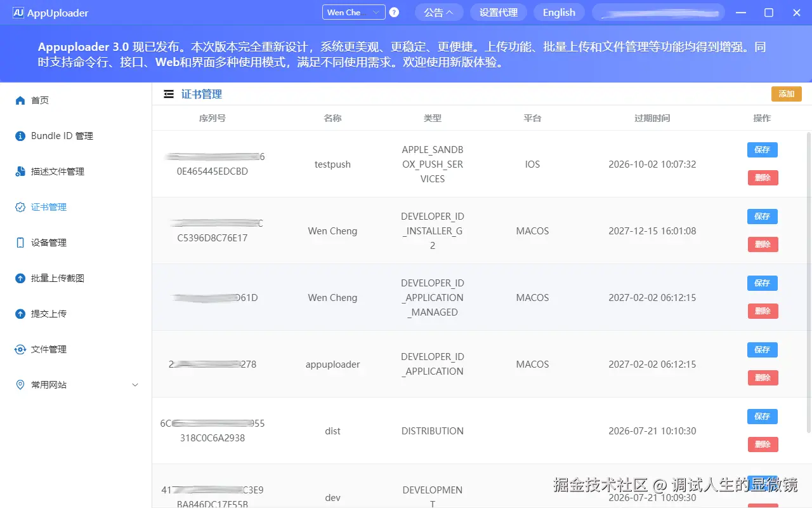Click the list icon beside 证书管理 title
Viewport: 812px width, 508px height.
click(169, 93)
